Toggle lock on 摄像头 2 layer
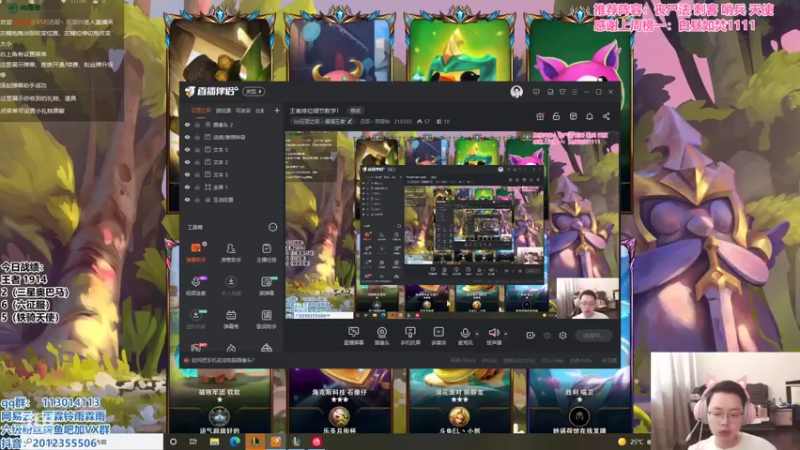The image size is (800, 450). 197,124
